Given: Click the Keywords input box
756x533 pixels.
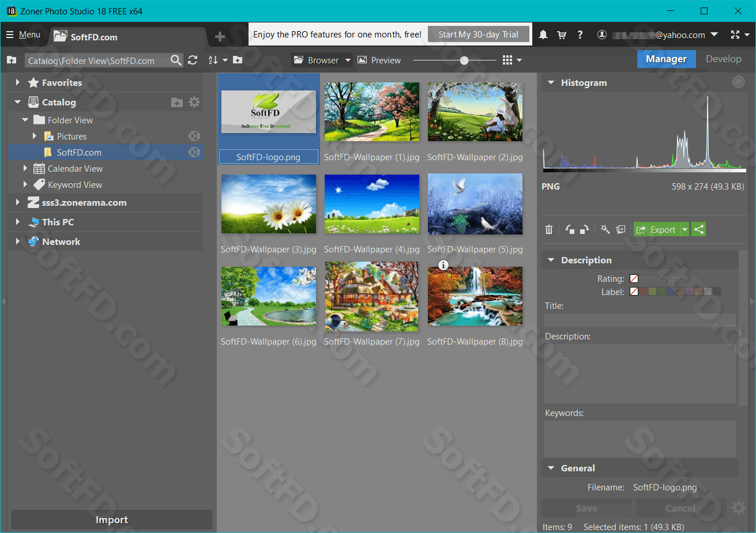Looking at the screenshot, I should click(640, 439).
